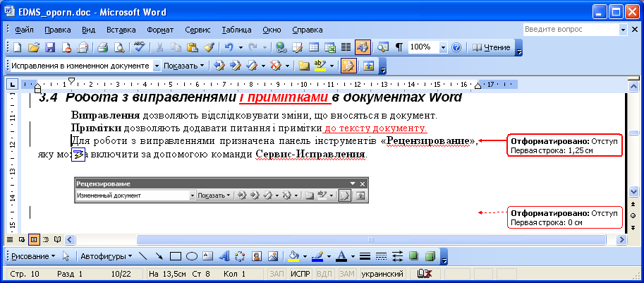The width and height of the screenshot is (644, 283).
Task: Open the Таблица menu
Action: (236, 30)
